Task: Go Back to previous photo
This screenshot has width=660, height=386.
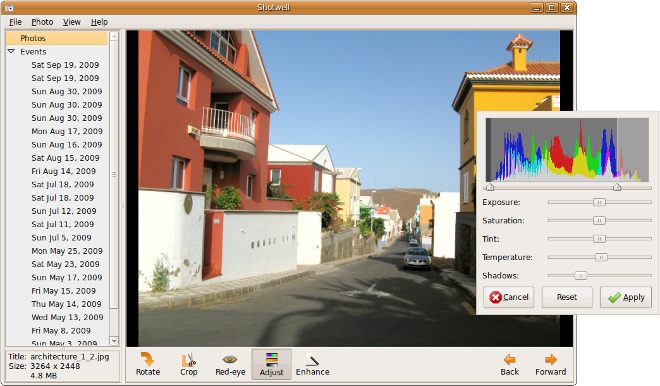Action: pyautogui.click(x=509, y=365)
